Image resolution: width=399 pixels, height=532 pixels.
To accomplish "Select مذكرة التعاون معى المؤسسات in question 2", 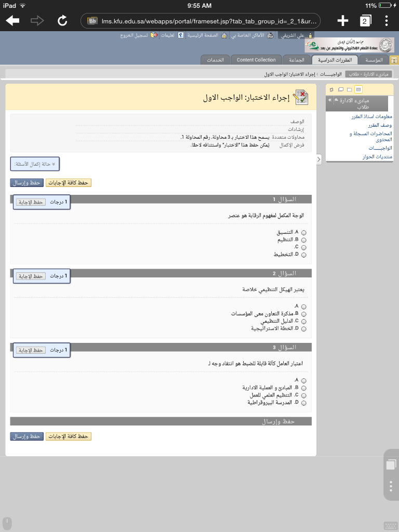I will click(x=303, y=314).
